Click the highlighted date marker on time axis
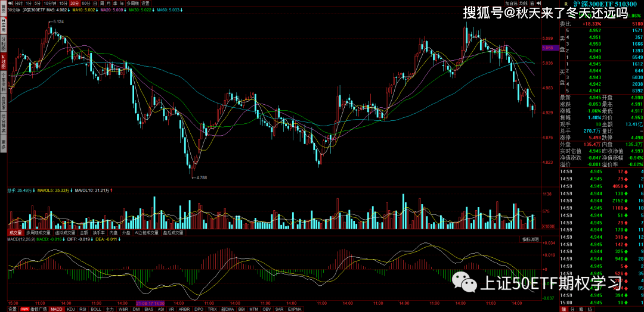This screenshot has height=312, width=644. [150, 302]
